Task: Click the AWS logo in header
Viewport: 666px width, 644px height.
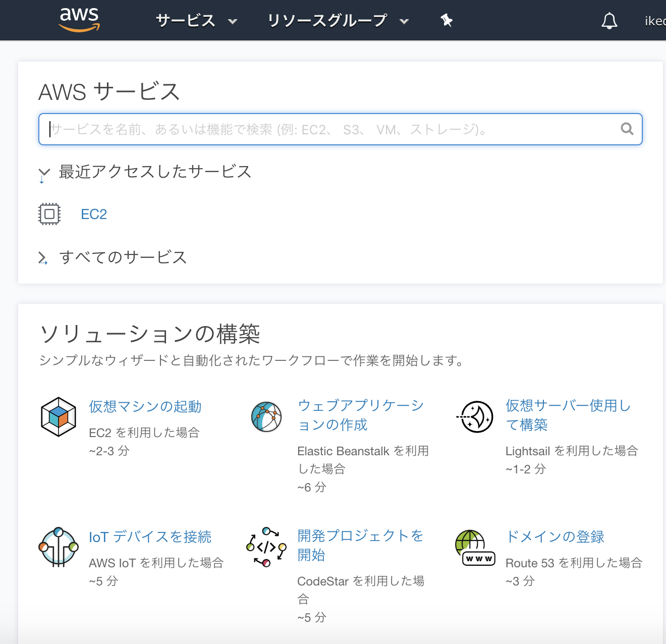Action: 79,20
